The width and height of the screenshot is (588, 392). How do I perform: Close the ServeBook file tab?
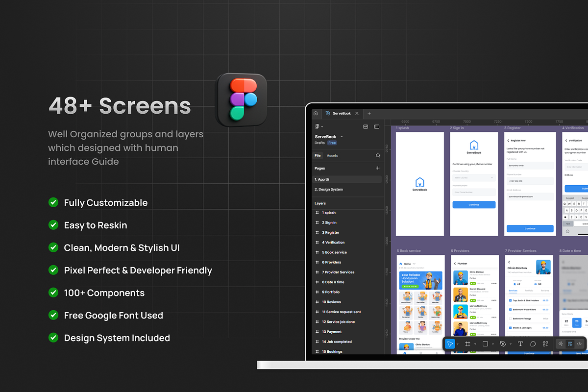coord(357,113)
